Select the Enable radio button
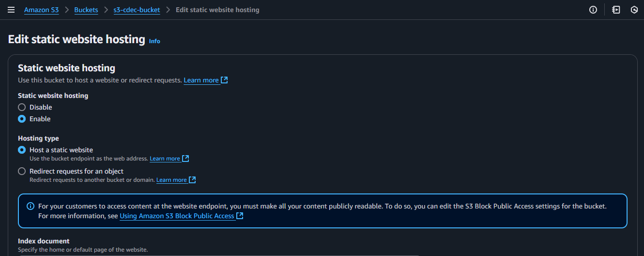The image size is (644, 256). [x=22, y=119]
